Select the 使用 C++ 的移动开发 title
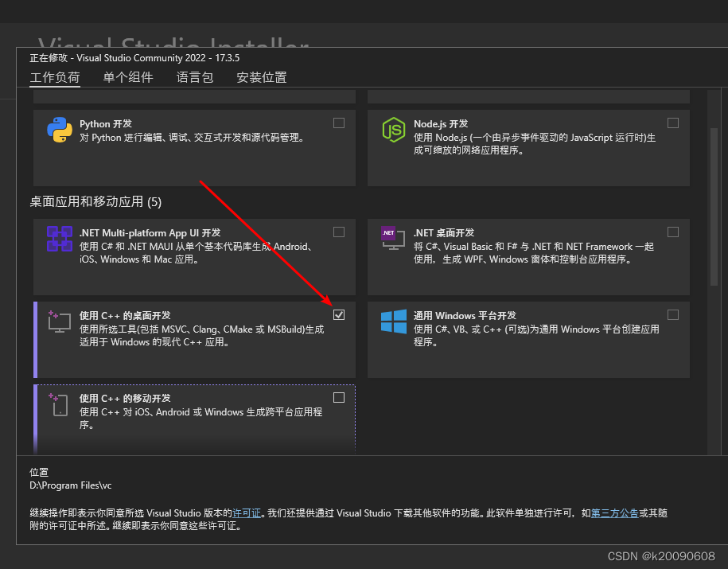 [125, 399]
